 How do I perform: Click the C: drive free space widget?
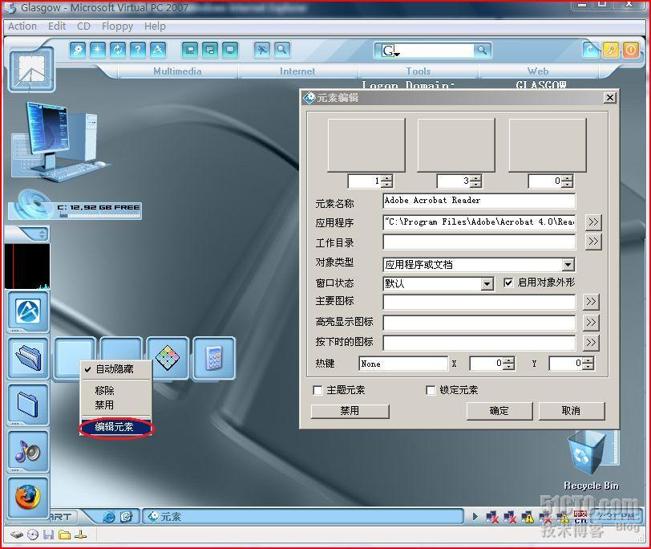click(75, 206)
